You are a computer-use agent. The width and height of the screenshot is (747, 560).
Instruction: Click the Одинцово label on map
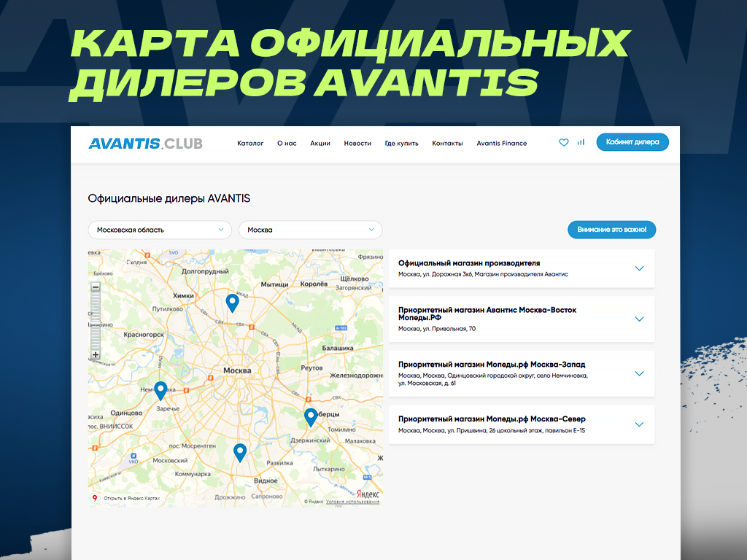click(126, 413)
